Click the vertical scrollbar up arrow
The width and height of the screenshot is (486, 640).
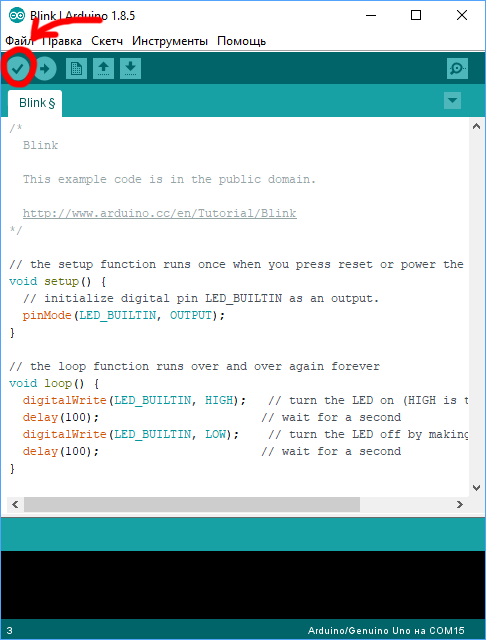pyautogui.click(x=476, y=127)
